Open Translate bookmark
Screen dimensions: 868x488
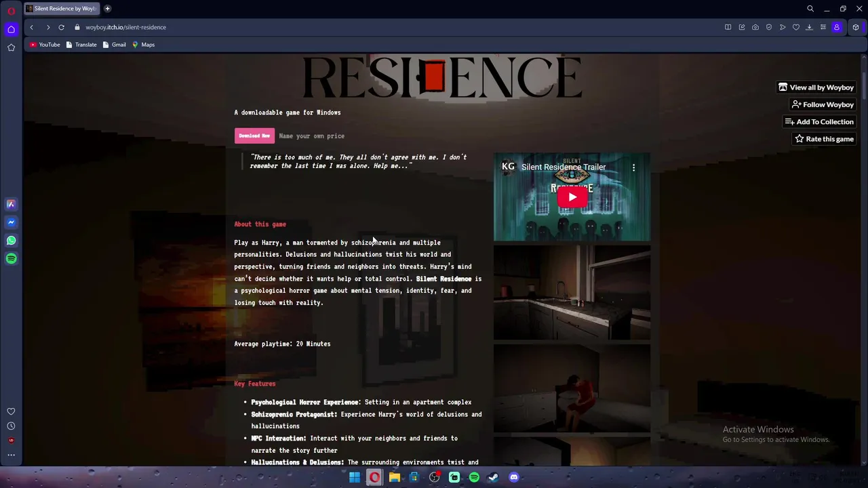pyautogui.click(x=81, y=45)
